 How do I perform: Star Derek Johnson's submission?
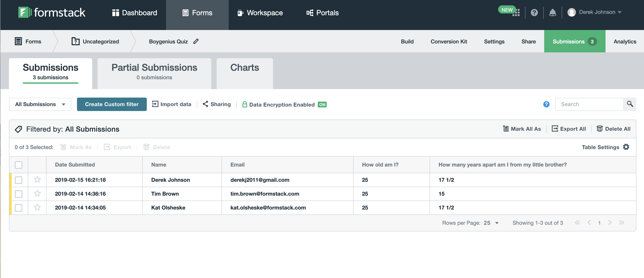pyautogui.click(x=37, y=180)
